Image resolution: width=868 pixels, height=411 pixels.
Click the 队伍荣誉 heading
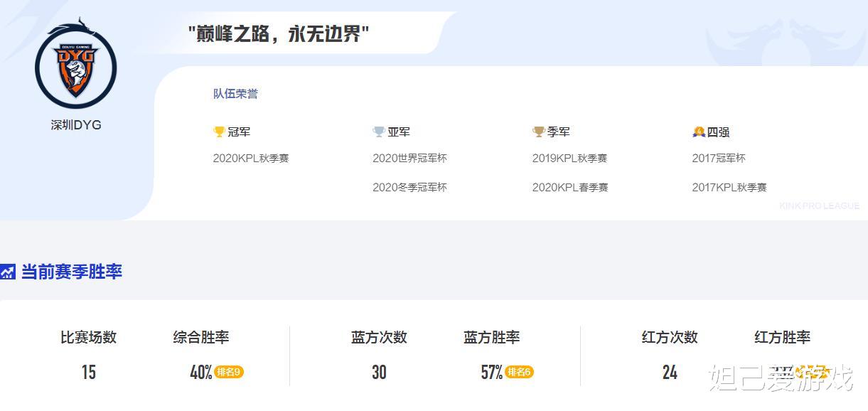(235, 94)
